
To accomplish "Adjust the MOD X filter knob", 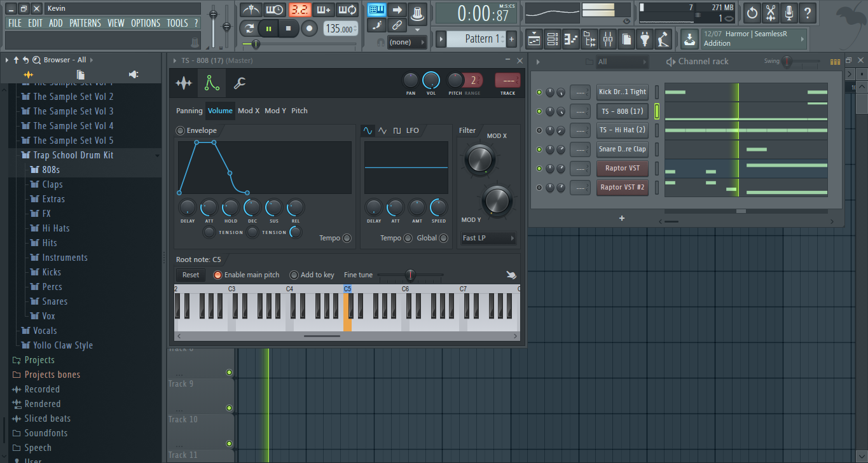I will click(x=479, y=159).
